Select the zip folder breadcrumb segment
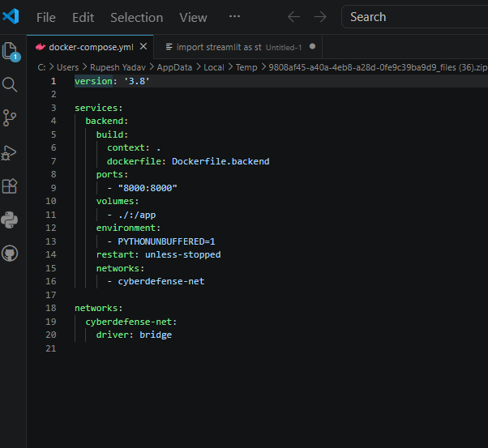Screen dimensions: 488x448 pos(378,67)
